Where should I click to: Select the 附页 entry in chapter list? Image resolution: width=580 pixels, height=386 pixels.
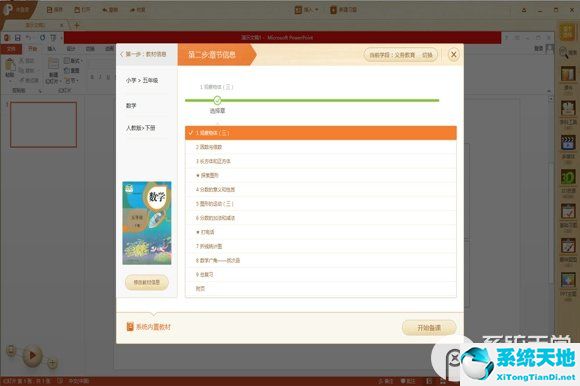[321, 289]
